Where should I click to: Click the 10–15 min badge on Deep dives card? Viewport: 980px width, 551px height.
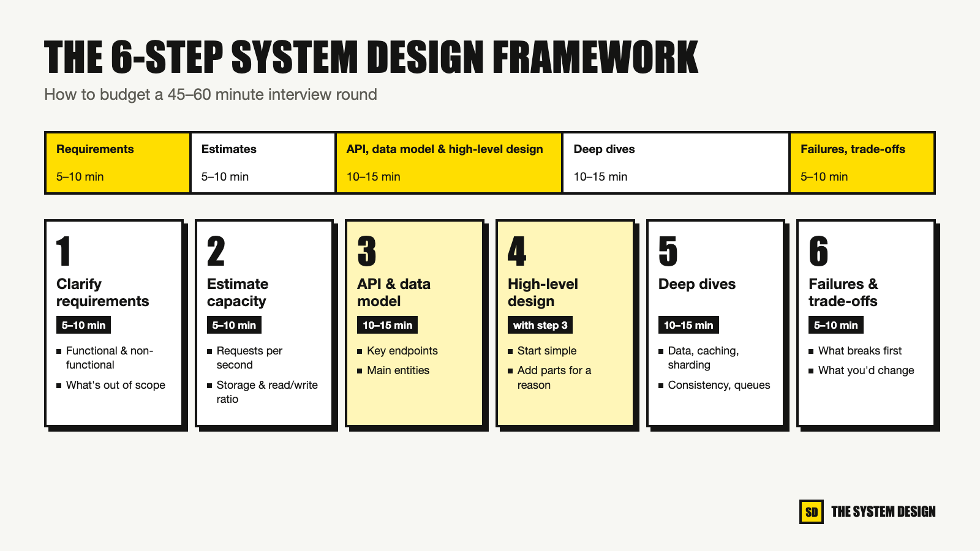688,325
